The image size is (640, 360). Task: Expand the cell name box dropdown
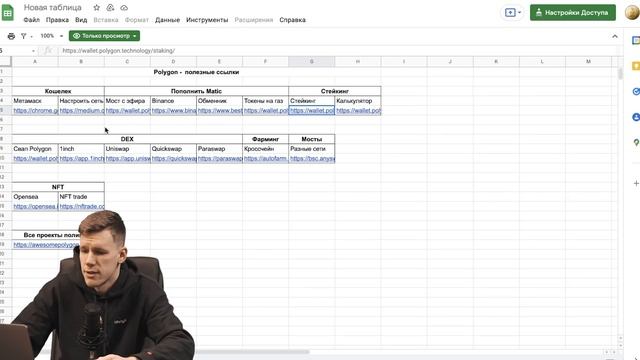pyautogui.click(x=33, y=51)
